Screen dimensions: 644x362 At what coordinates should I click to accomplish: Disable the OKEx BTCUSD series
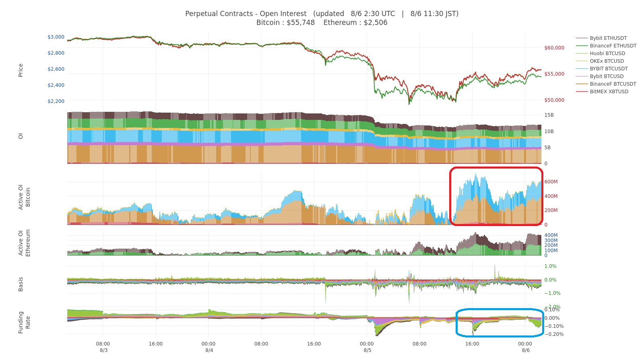coord(607,61)
